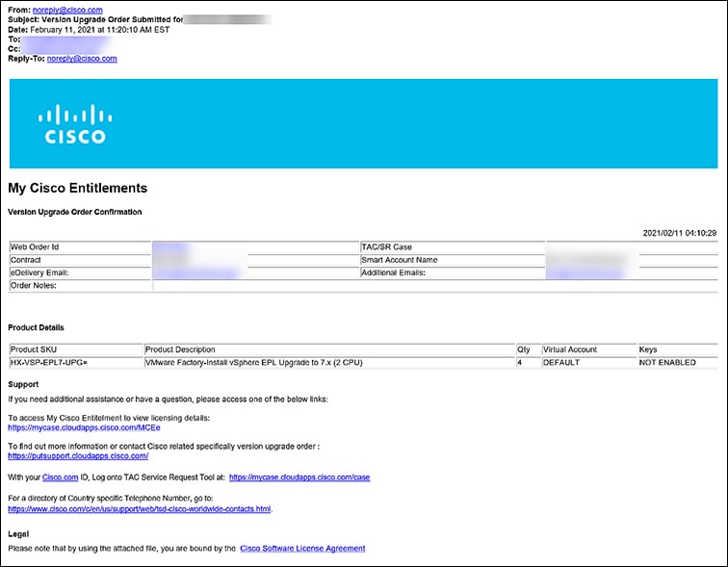The width and height of the screenshot is (728, 567).
Task: Open the Reply-To noreply@cisco.com link
Action: [82, 59]
